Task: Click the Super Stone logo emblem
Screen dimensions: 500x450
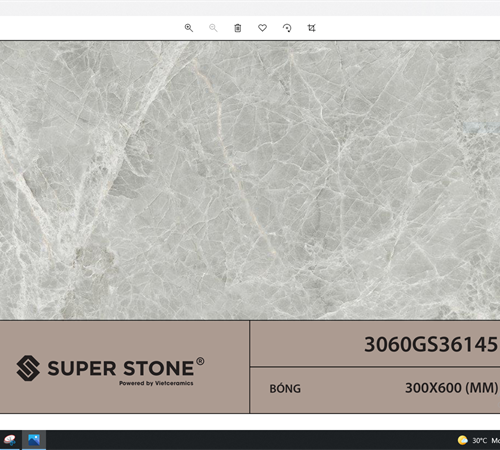Action: click(x=28, y=368)
